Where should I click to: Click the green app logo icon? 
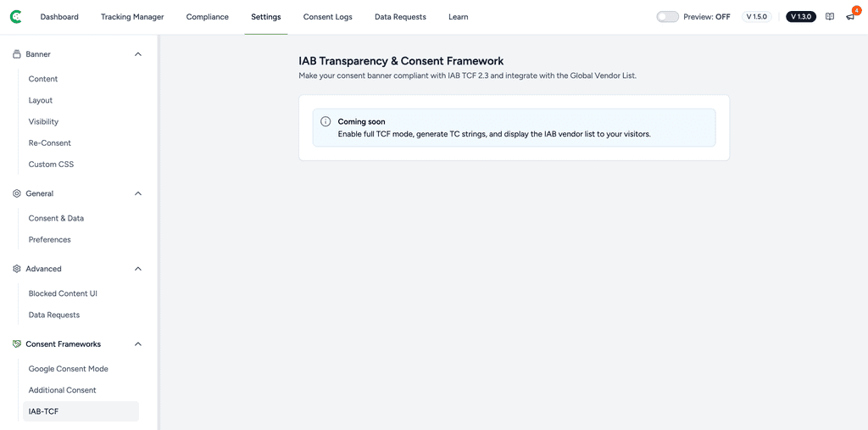(x=17, y=17)
